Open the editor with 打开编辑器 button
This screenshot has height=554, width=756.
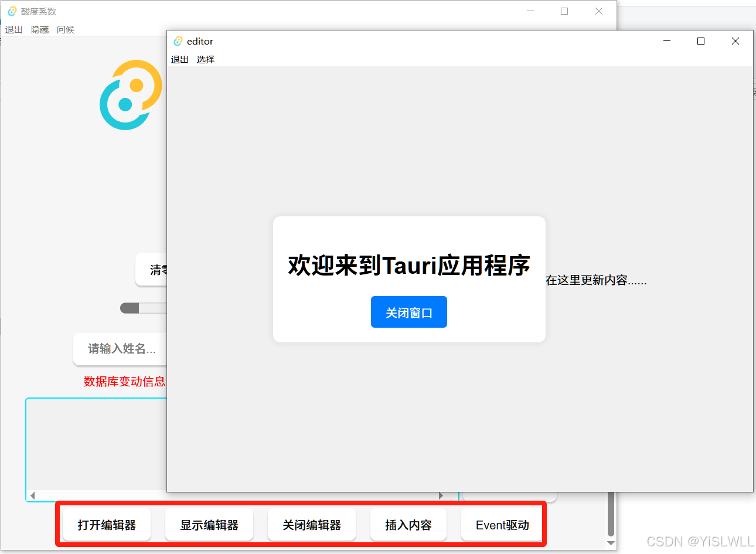(x=106, y=524)
